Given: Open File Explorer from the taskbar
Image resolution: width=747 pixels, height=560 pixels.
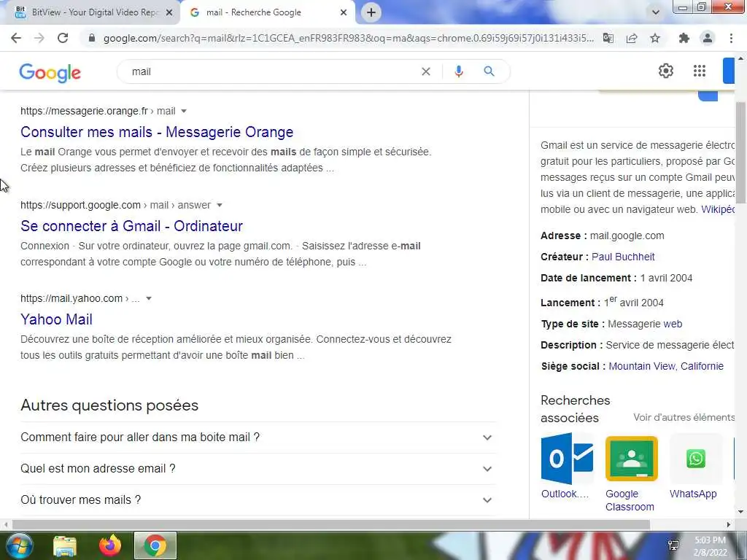Looking at the screenshot, I should (x=65, y=545).
